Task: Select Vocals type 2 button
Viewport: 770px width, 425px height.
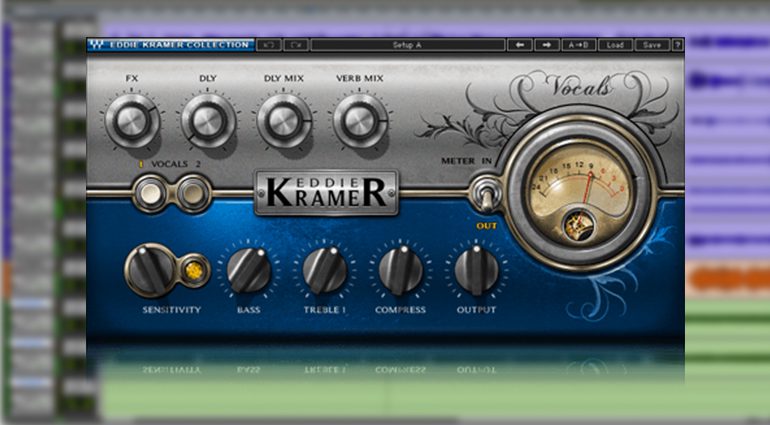Action: pyautogui.click(x=193, y=194)
